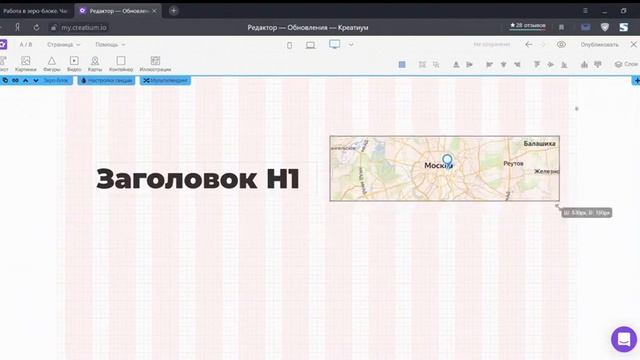640x360 pixels.
Task: Align elements to the right
Action: pos(517,64)
